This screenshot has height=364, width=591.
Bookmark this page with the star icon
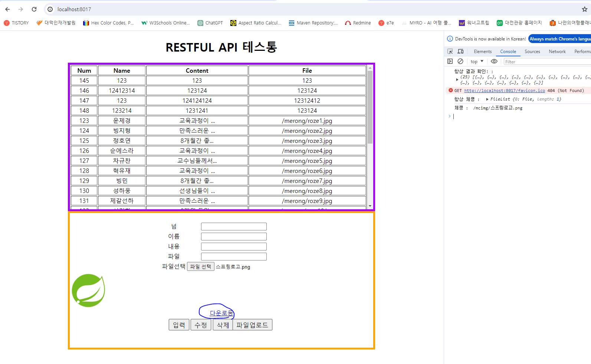[x=585, y=9]
